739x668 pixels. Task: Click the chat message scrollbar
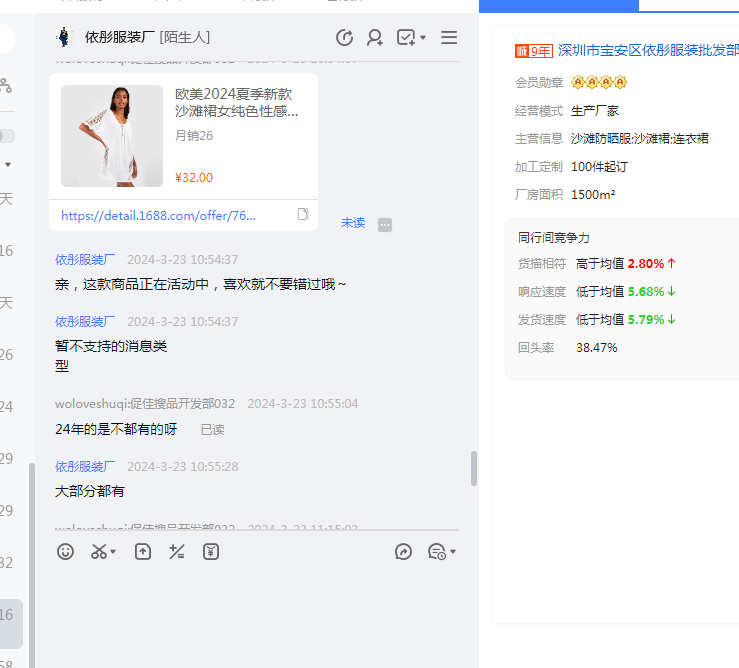[474, 468]
